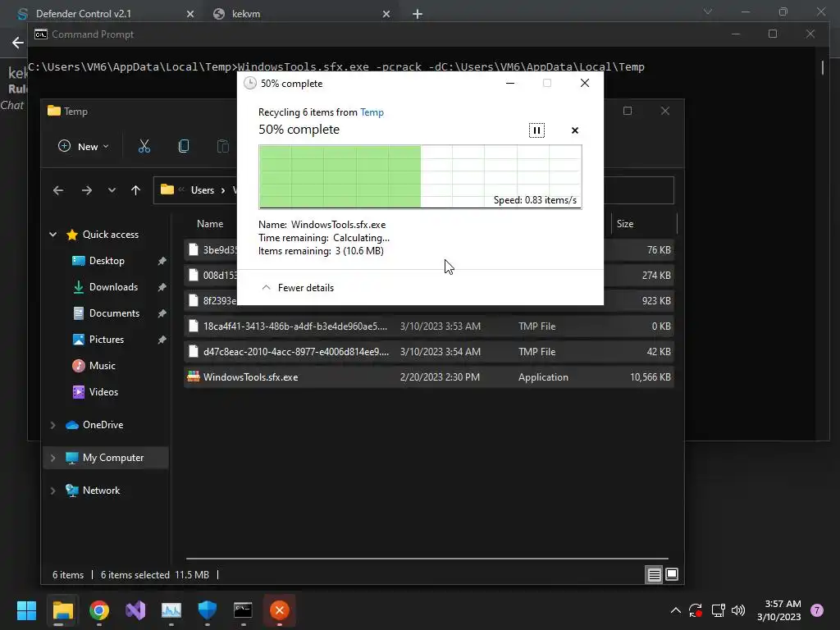Expand the Network tree node
840x630 pixels.
click(53, 491)
